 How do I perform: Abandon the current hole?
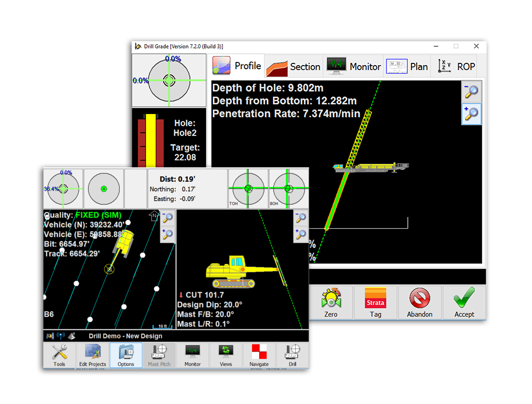coord(420,303)
